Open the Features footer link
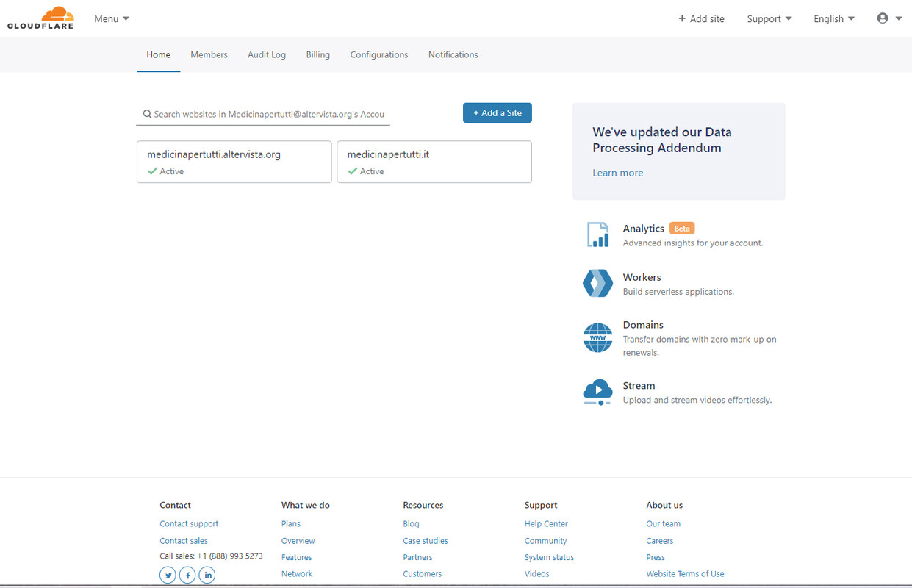Viewport: 912px width, 588px height. [x=297, y=558]
